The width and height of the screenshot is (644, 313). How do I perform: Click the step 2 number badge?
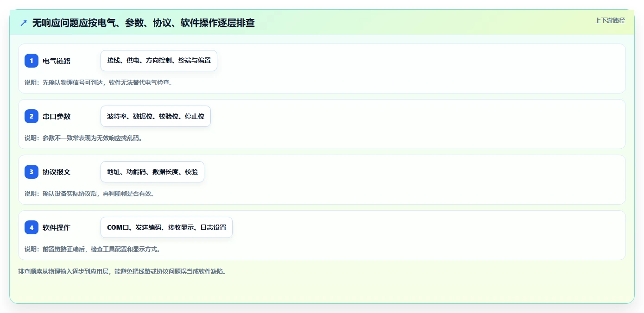click(x=32, y=116)
